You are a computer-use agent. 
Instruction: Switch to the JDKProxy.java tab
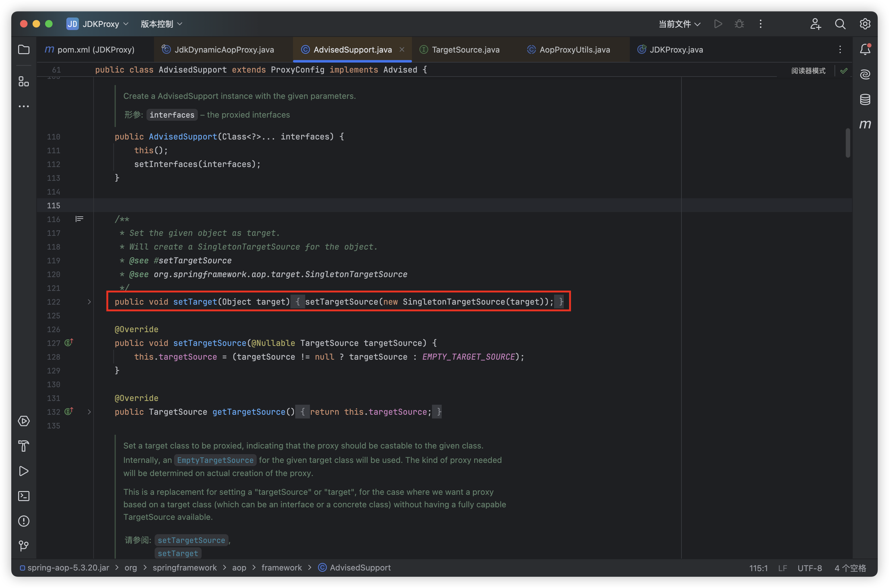pos(670,49)
